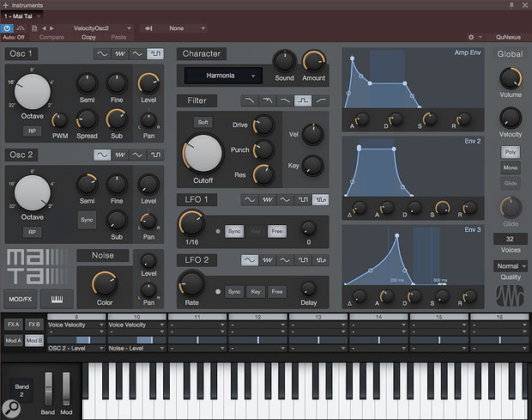Open the MOD/FX panel
Viewport: 532px width, 420px height.
(x=21, y=299)
